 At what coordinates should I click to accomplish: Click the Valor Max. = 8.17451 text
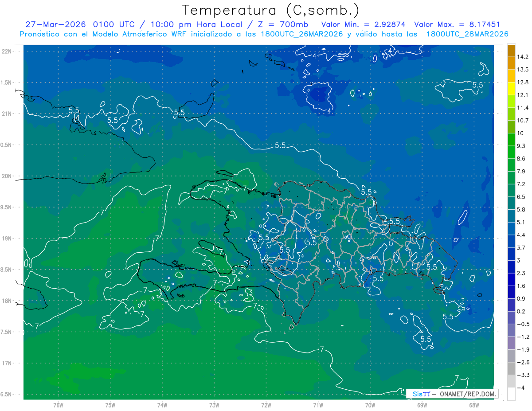(457, 24)
